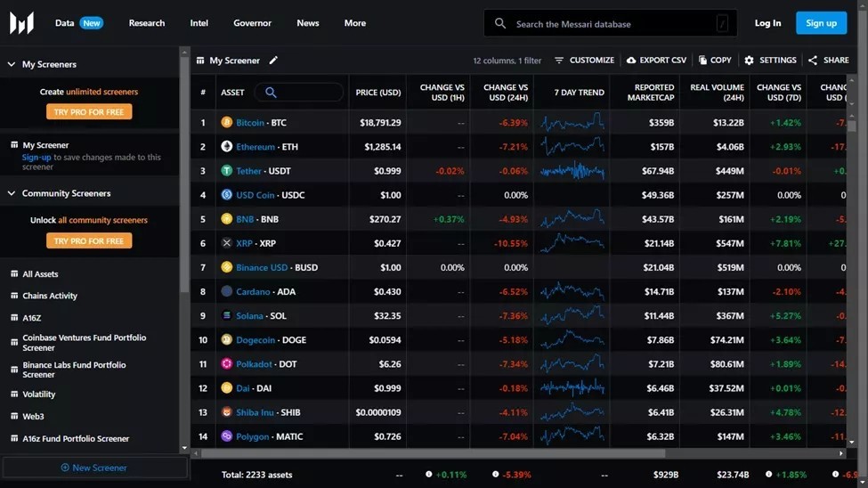Click the Copy icon in the toolbar

point(702,61)
